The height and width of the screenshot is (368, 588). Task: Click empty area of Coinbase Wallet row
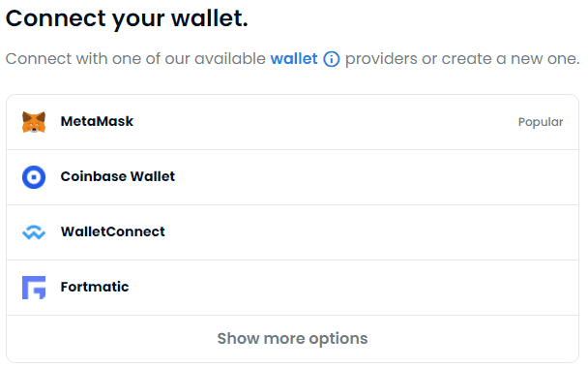375,177
